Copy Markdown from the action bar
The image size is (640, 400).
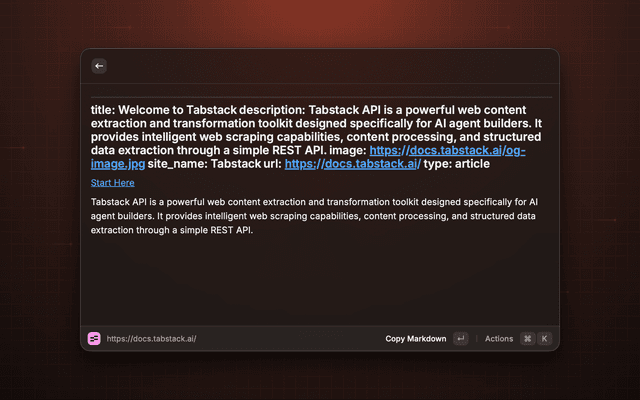[x=416, y=339]
